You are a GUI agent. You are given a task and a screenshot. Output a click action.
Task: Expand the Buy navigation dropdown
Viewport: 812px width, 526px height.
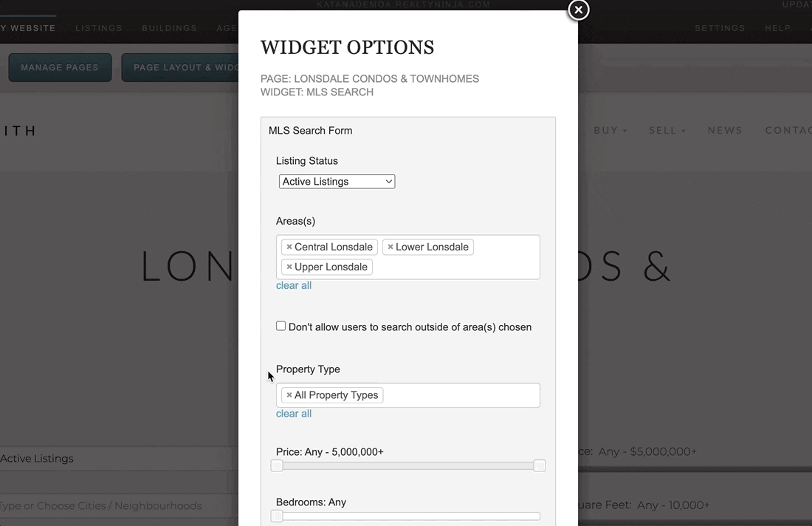(610, 130)
